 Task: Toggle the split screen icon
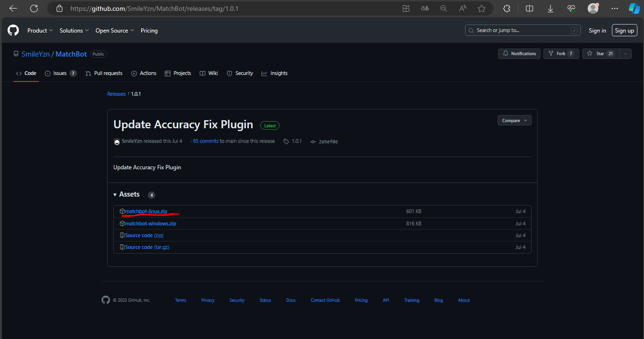(529, 8)
